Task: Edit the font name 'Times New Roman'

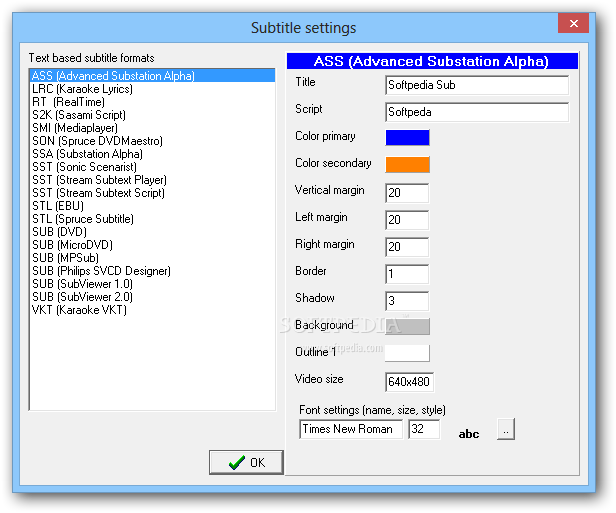Action: 351,429
